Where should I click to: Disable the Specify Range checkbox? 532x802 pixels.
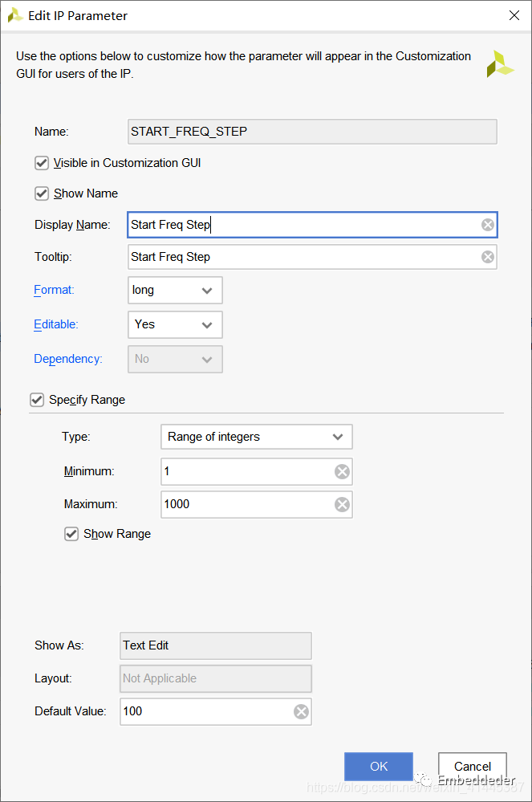click(37, 400)
